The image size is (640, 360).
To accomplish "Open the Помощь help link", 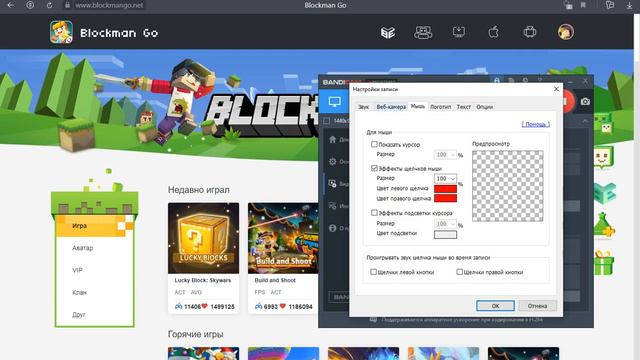I will click(536, 124).
